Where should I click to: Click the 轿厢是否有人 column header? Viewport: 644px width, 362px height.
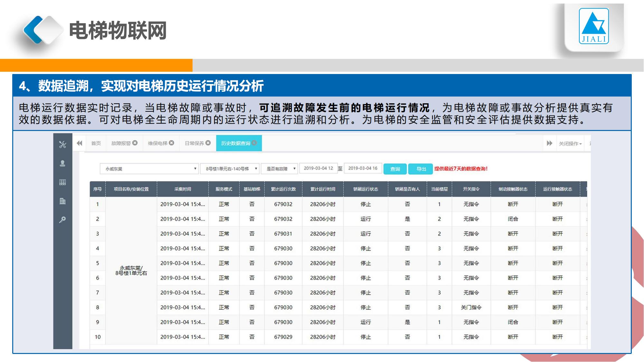pyautogui.click(x=407, y=189)
